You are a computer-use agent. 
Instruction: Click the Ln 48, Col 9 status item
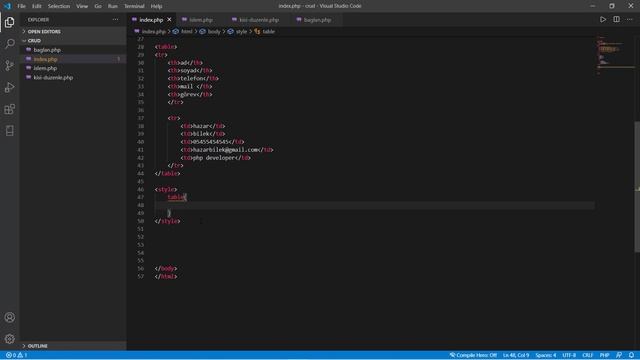516,355
